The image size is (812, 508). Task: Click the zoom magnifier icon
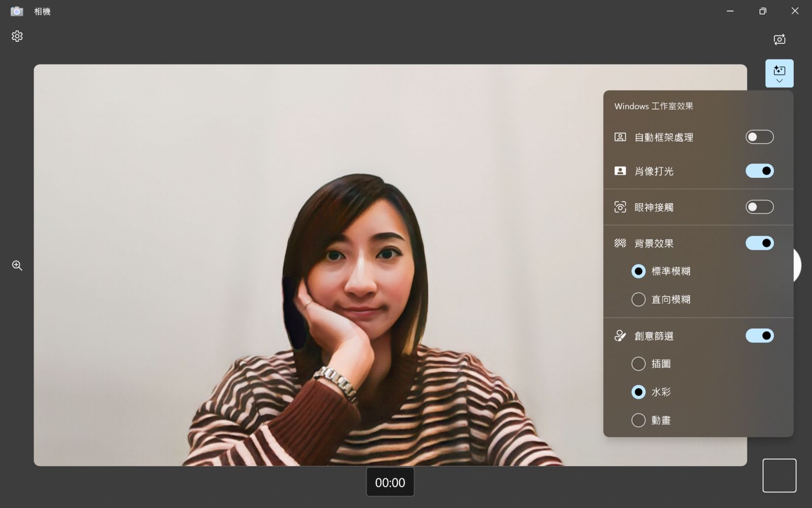(x=17, y=265)
